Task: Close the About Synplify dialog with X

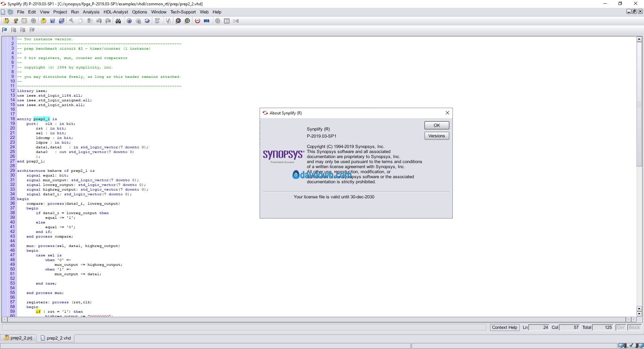Action: click(447, 113)
